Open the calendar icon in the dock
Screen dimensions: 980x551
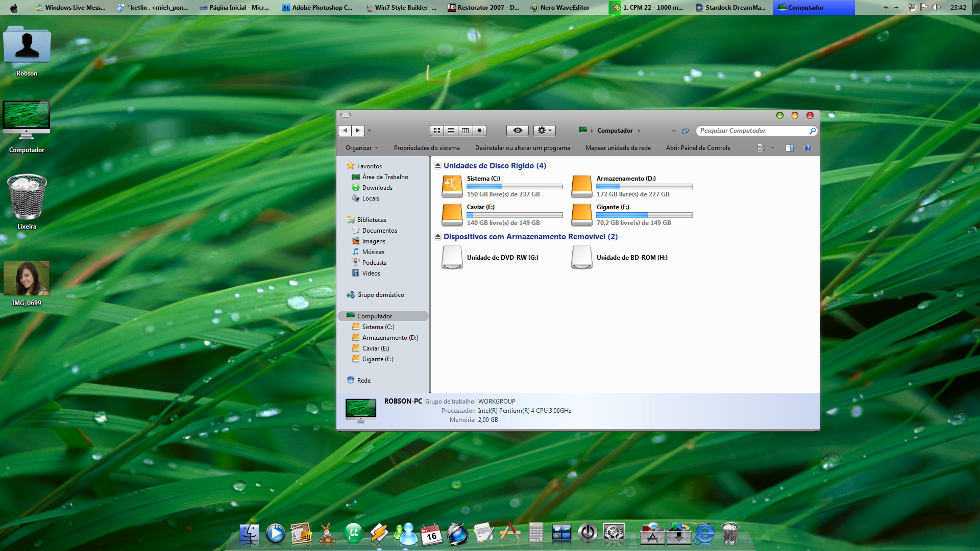tap(431, 534)
